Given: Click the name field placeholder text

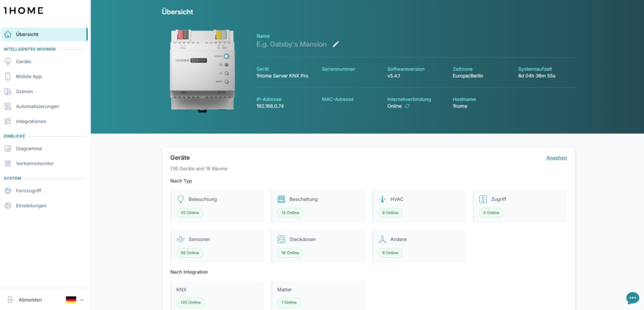Looking at the screenshot, I should click(292, 44).
